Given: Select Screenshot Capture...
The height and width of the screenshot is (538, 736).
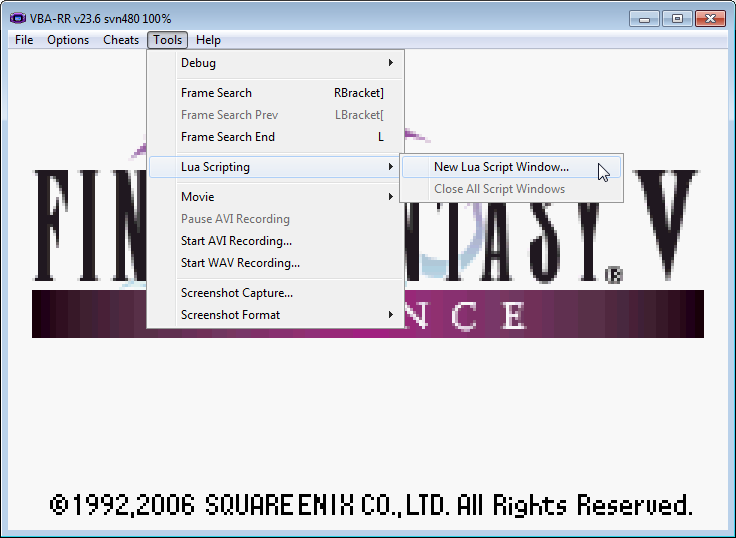Looking at the screenshot, I should click(276, 293).
